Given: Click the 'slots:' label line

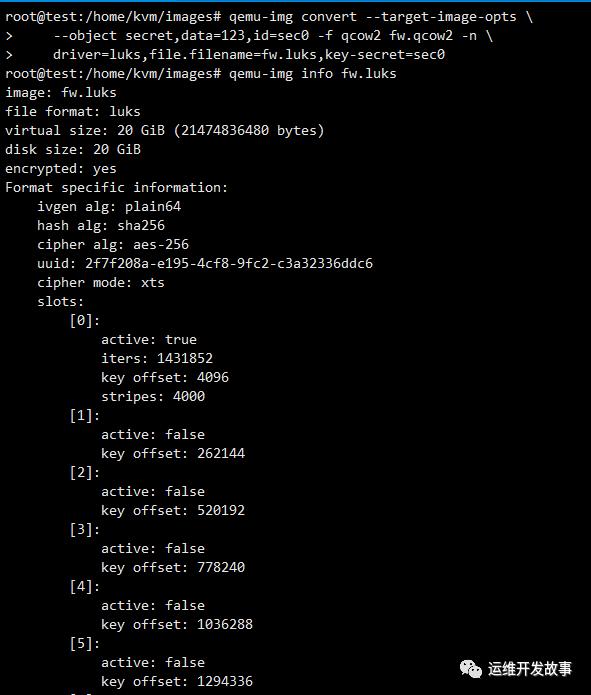Looking at the screenshot, I should tap(60, 301).
